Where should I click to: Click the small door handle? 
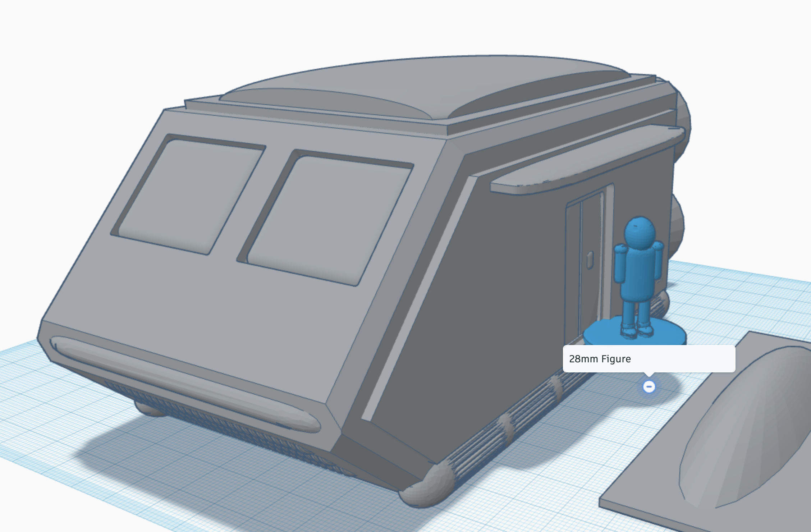[x=590, y=260]
